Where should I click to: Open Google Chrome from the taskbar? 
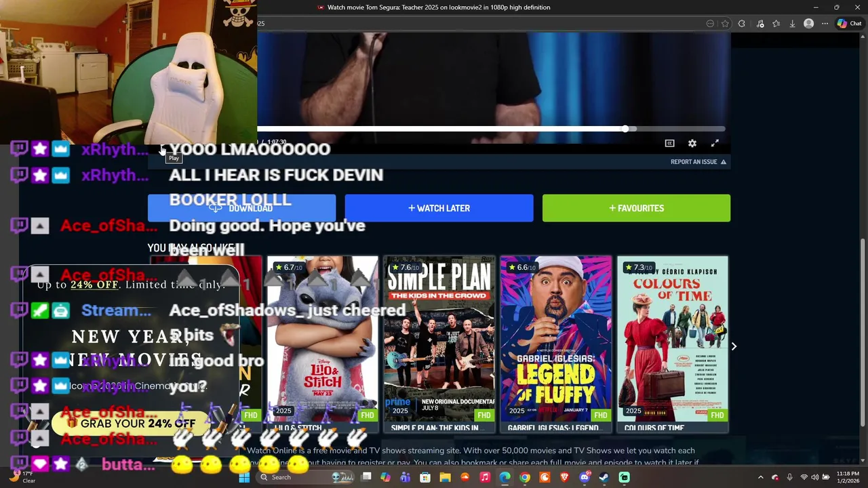[x=525, y=477]
